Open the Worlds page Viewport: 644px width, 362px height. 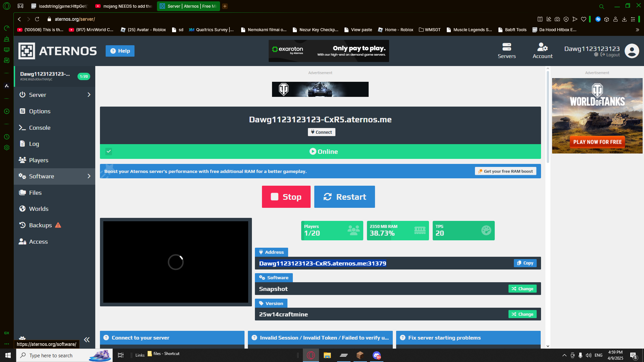(54, 209)
